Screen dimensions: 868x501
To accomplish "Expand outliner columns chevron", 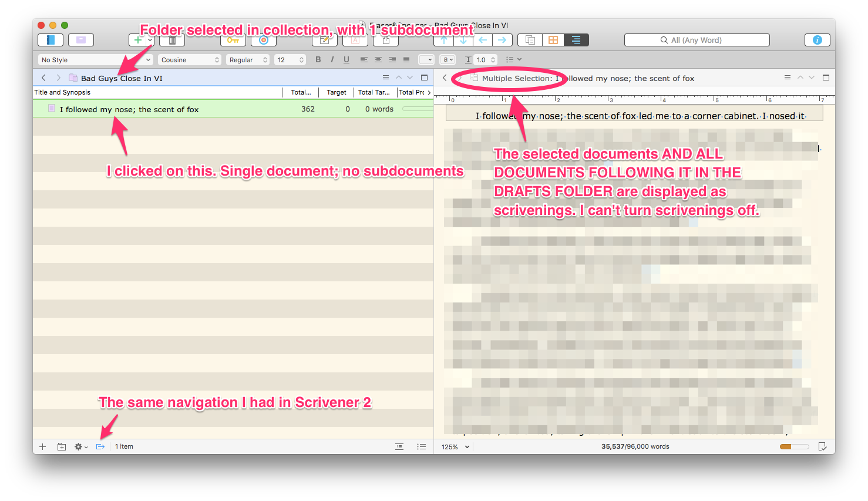I will point(429,92).
